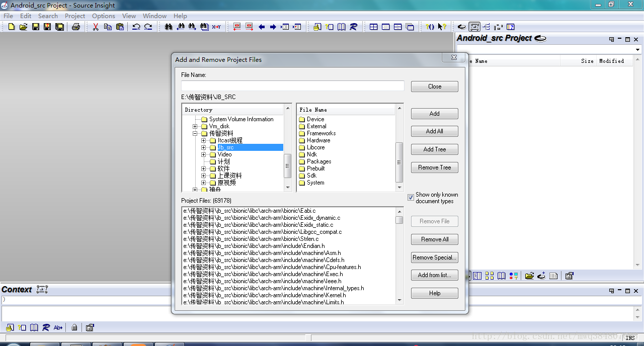Expand the Itcast规程 folder node
The image size is (644, 346).
point(204,140)
